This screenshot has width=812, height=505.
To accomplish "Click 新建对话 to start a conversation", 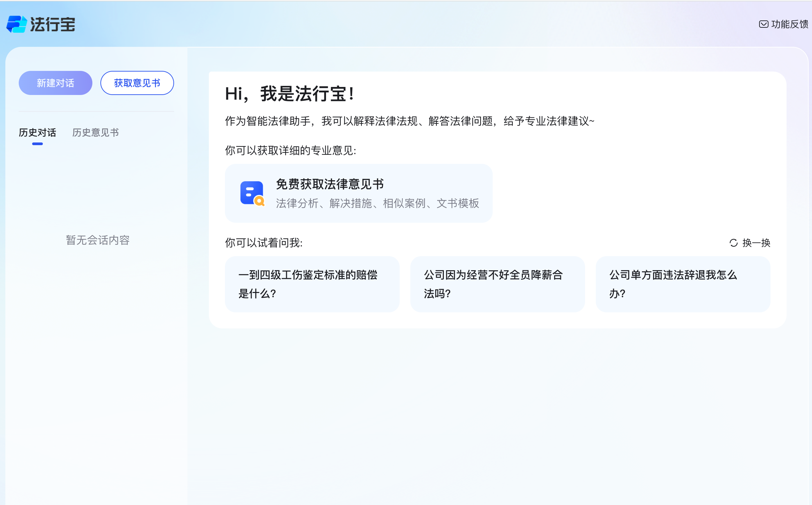I will pos(55,83).
